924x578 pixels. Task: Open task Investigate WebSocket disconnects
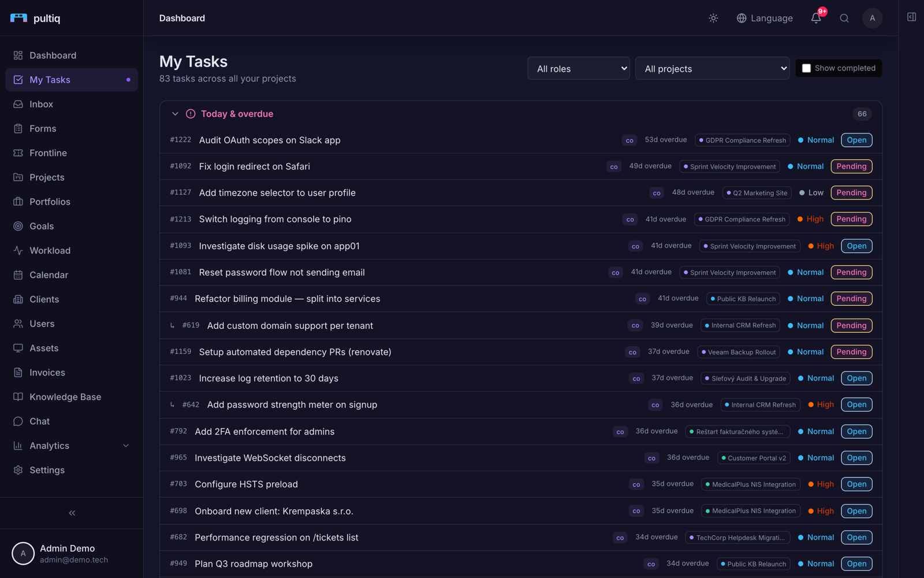[x=270, y=458]
